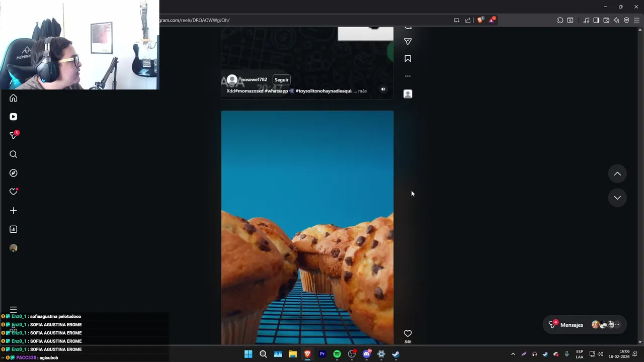Open the audio avatar thumbnail beside the reel

[408, 94]
